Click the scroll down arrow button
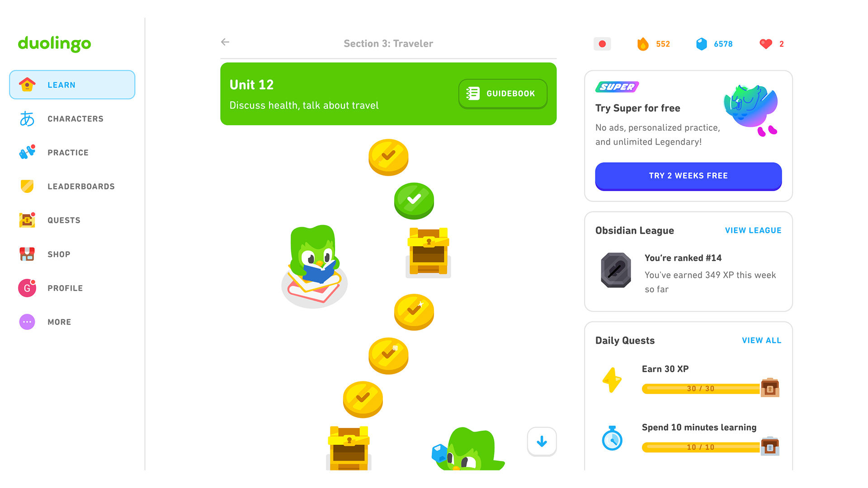Image resolution: width=868 pixels, height=488 pixels. [x=540, y=442]
